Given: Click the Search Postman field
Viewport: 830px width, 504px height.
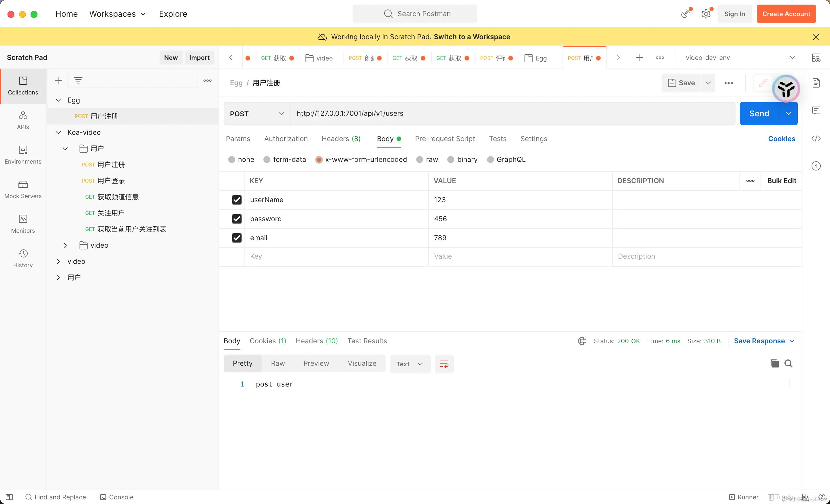Looking at the screenshot, I should click(x=415, y=14).
